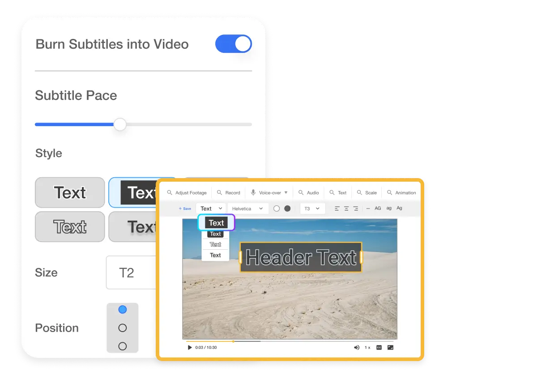Pick the dark gray color circle
537x392 pixels.
(287, 209)
